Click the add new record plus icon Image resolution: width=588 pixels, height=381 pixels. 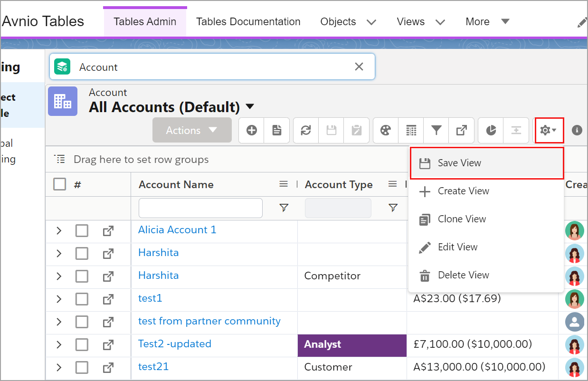point(252,130)
